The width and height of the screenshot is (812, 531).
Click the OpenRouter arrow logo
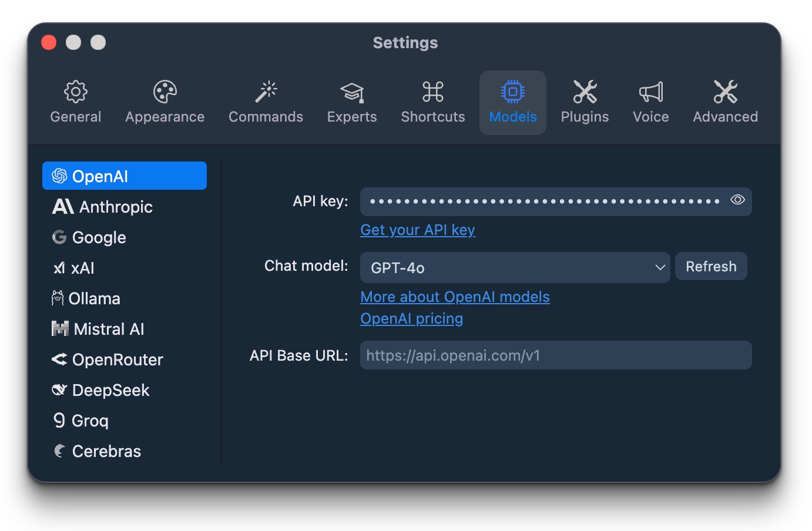[x=59, y=359]
